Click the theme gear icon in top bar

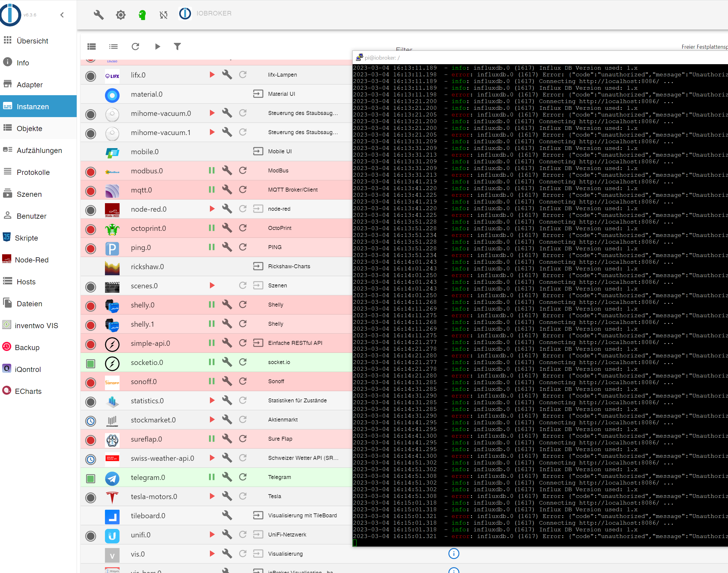tap(120, 14)
